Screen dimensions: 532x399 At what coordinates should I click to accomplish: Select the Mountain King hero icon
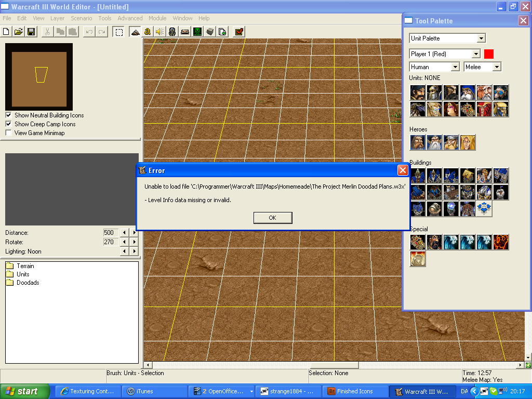pos(451,142)
